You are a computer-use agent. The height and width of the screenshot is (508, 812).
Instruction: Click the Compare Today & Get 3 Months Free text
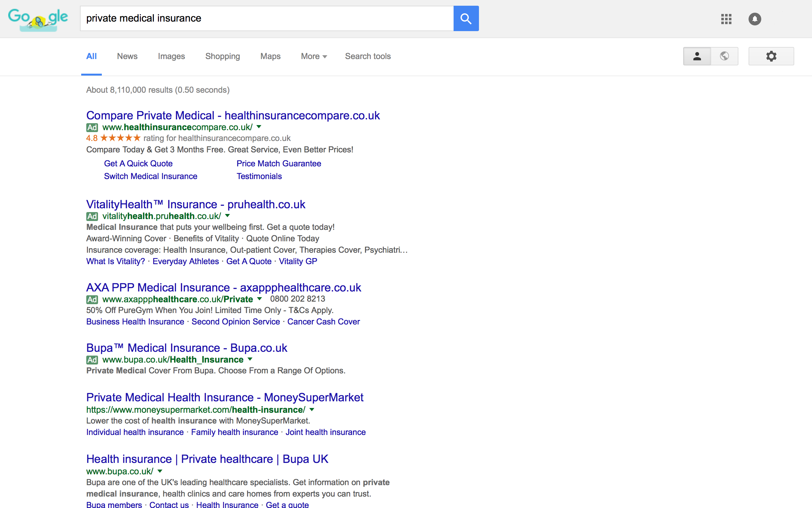pyautogui.click(x=220, y=150)
